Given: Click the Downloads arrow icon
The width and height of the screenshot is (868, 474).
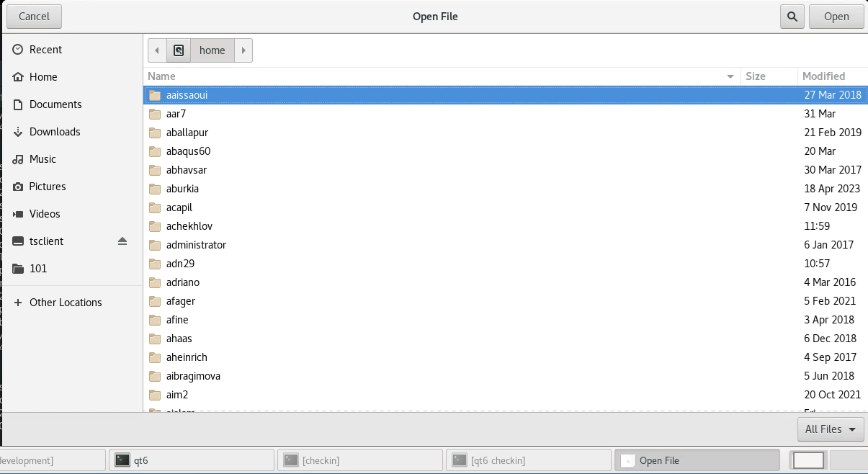Looking at the screenshot, I should 18,132.
